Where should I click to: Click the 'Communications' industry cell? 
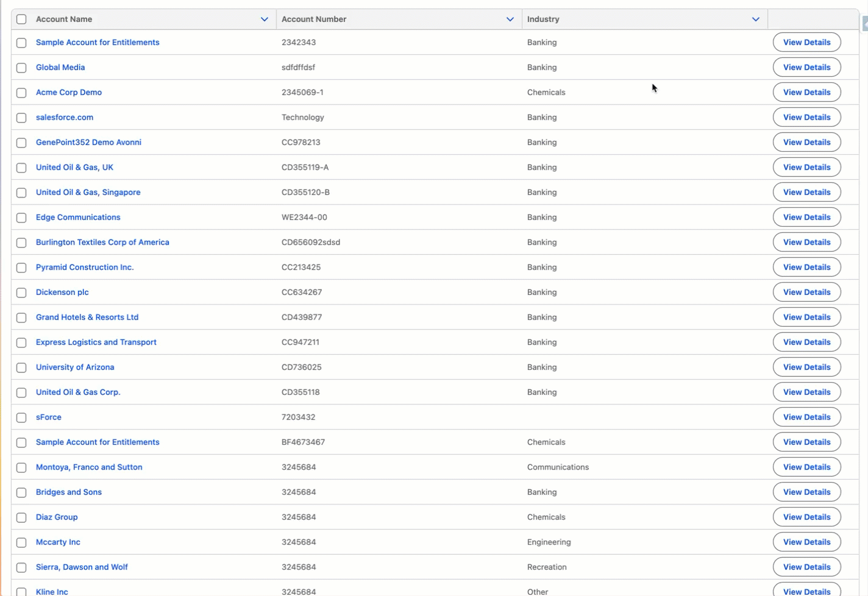coord(558,467)
